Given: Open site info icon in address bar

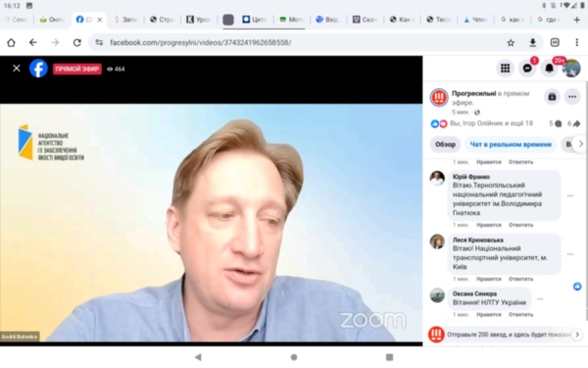Looking at the screenshot, I should [99, 42].
